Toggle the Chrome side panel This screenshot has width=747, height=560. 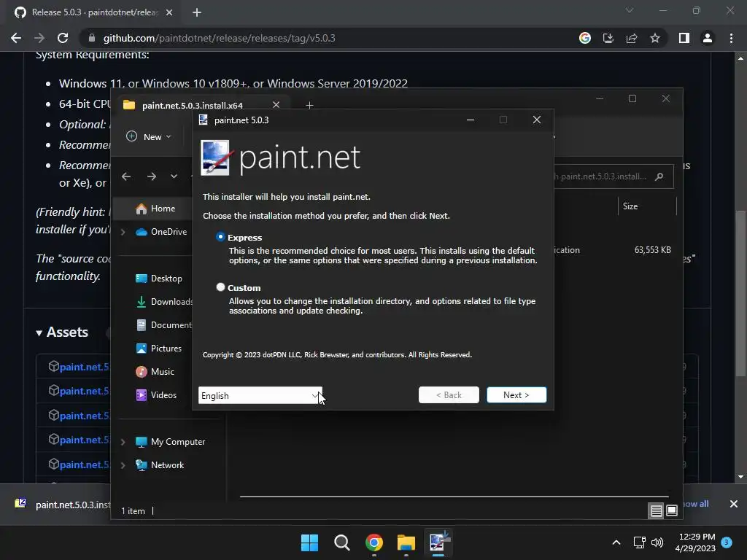tap(684, 38)
